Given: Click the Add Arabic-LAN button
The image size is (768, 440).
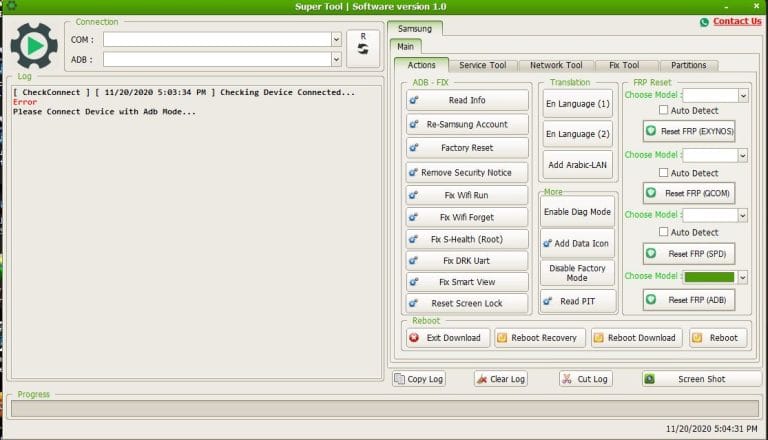Looking at the screenshot, I should point(577,165).
